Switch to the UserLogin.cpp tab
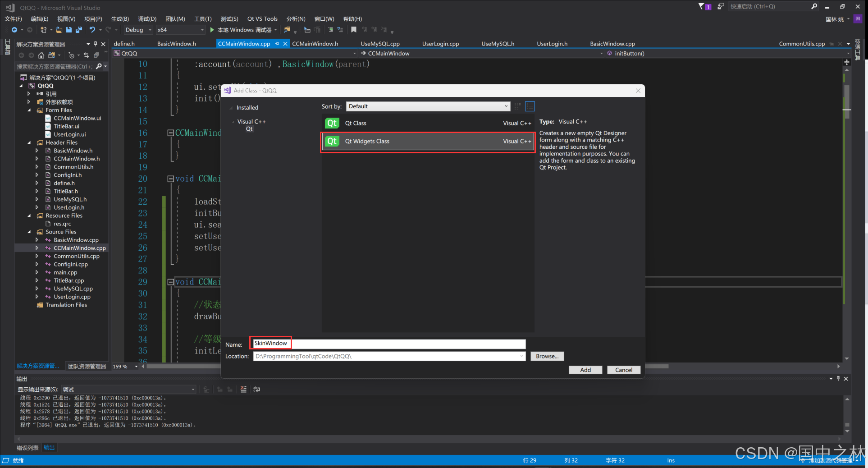Viewport: 868px width, 468px height. 440,44
